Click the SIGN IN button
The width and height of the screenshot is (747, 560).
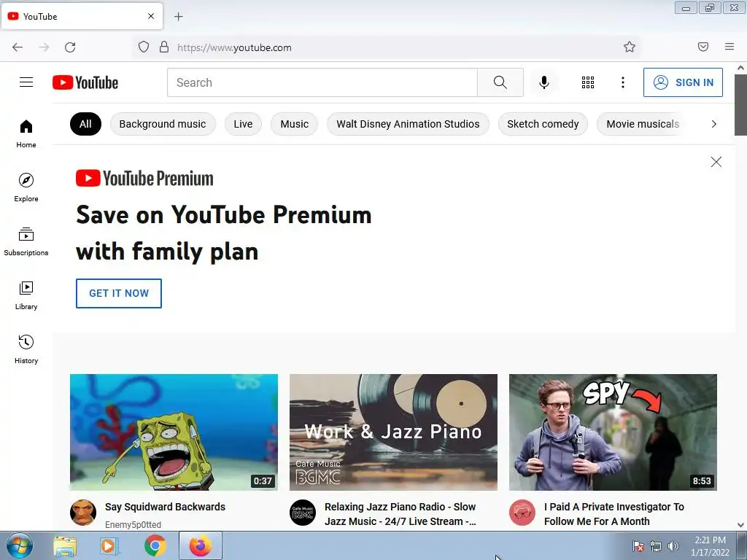point(683,82)
